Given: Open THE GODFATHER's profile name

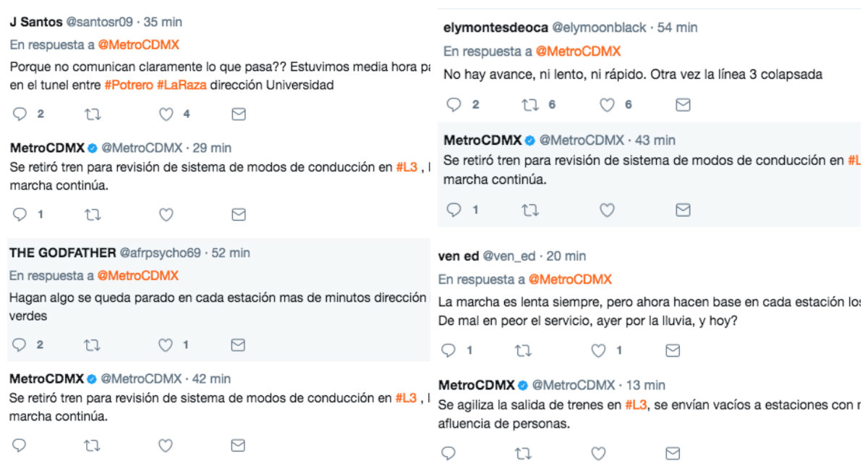Looking at the screenshot, I should point(63,253).
